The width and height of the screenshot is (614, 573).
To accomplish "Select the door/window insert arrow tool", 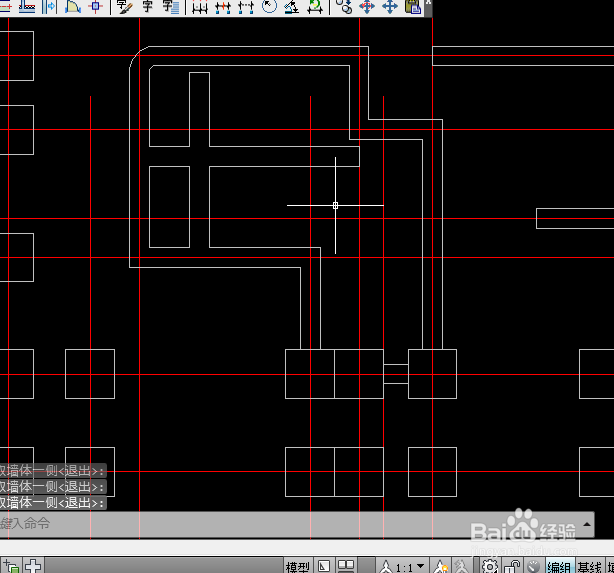I will 49,6.
